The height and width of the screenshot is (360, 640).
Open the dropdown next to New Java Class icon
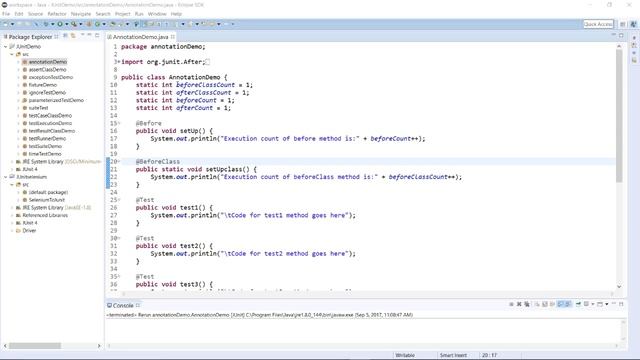click(x=104, y=24)
